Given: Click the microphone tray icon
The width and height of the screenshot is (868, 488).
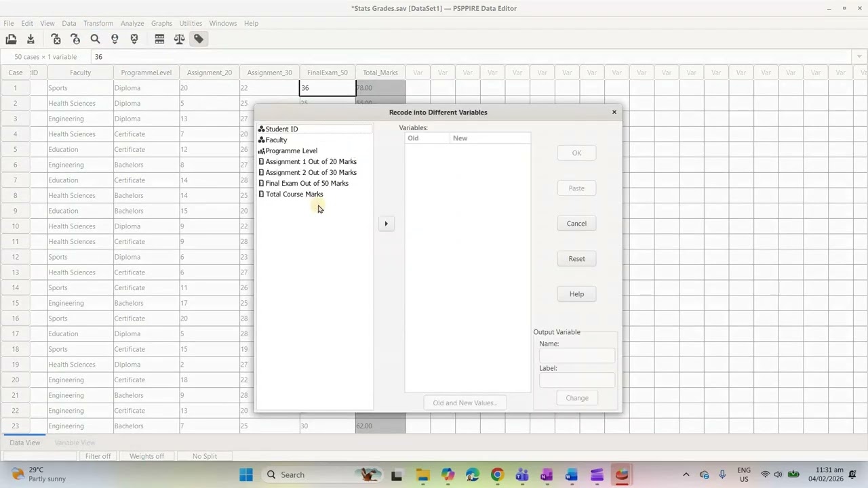Looking at the screenshot, I should click(722, 474).
